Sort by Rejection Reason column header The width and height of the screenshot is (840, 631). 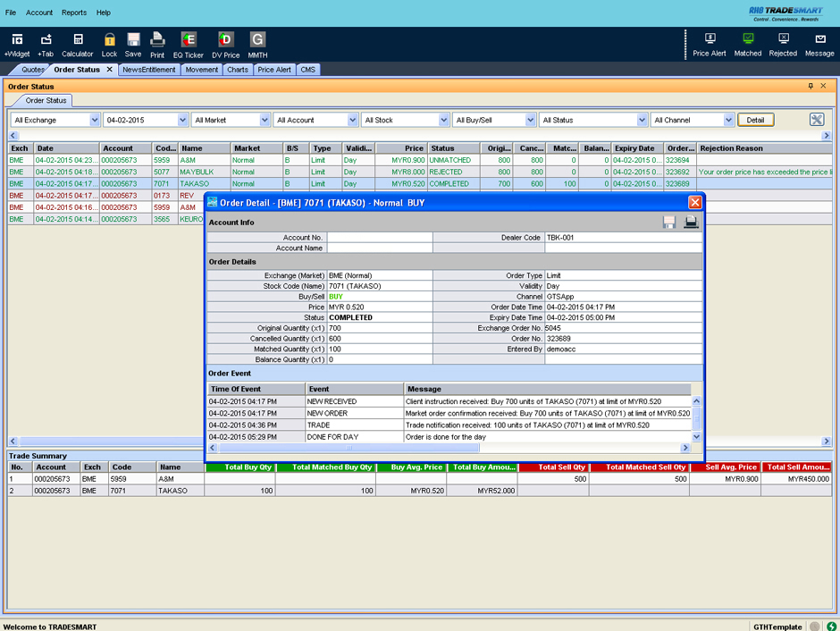coord(764,148)
